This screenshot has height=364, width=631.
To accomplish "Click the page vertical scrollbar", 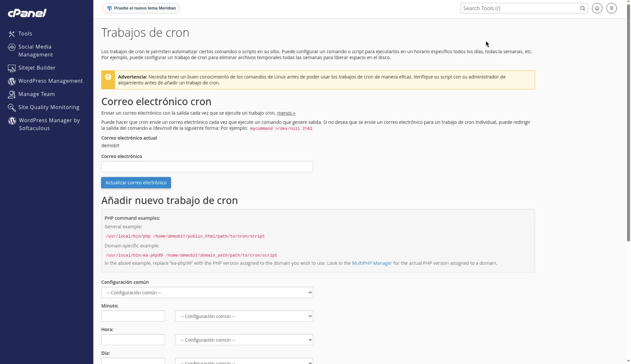I will tap(628, 122).
